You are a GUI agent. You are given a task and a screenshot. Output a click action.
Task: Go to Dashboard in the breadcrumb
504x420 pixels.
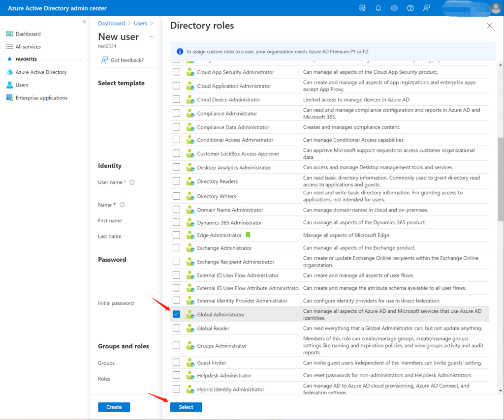point(111,24)
